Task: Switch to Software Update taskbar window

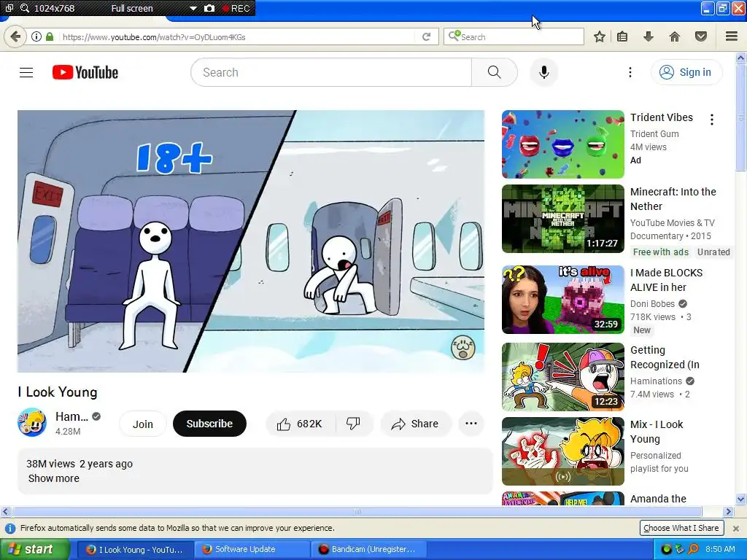Action: coord(252,549)
